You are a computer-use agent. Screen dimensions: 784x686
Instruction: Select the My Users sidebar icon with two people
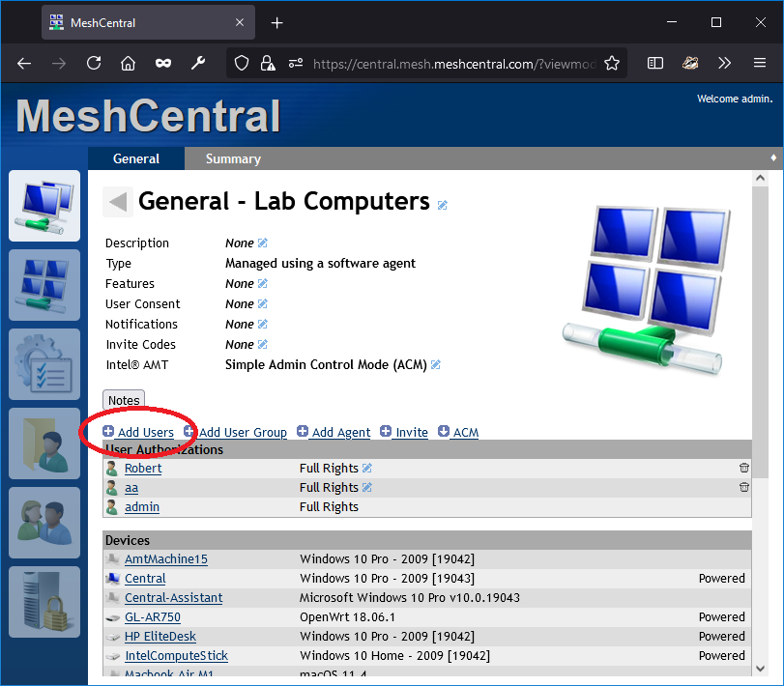44,522
